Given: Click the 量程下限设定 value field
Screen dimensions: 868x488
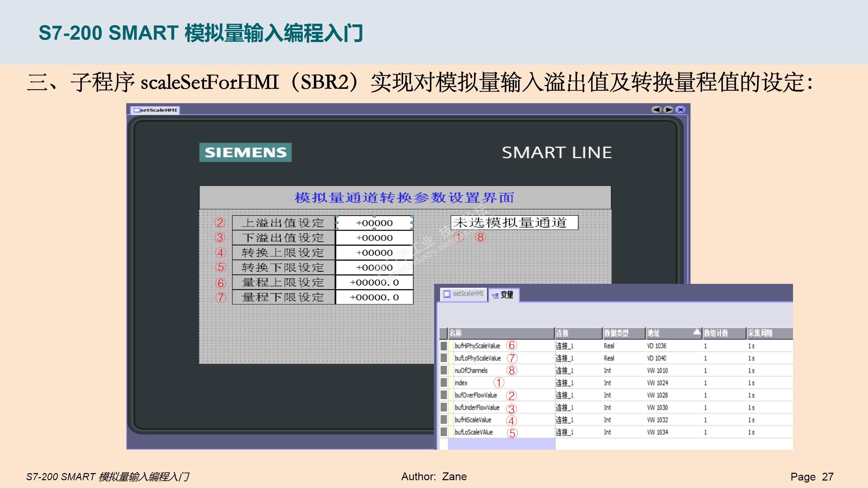Looking at the screenshot, I should click(374, 297).
